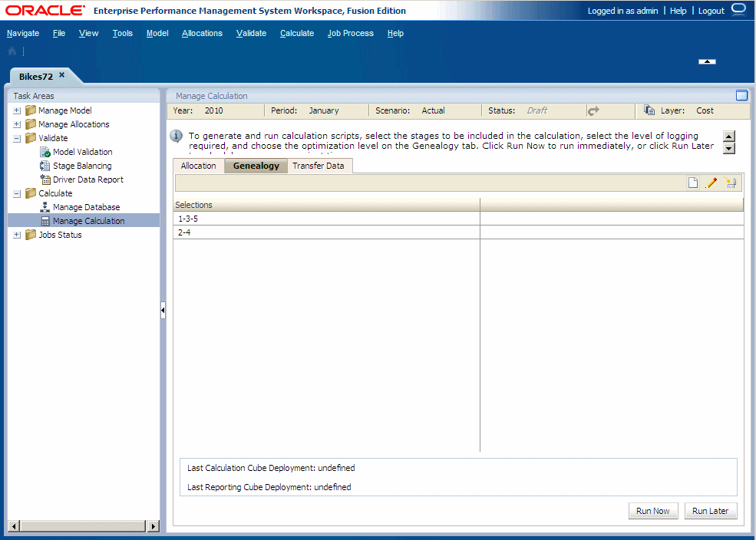Screen dimensions: 756x540
Task: Click Task Areas scrollbar right arrow
Action: click(154, 526)
